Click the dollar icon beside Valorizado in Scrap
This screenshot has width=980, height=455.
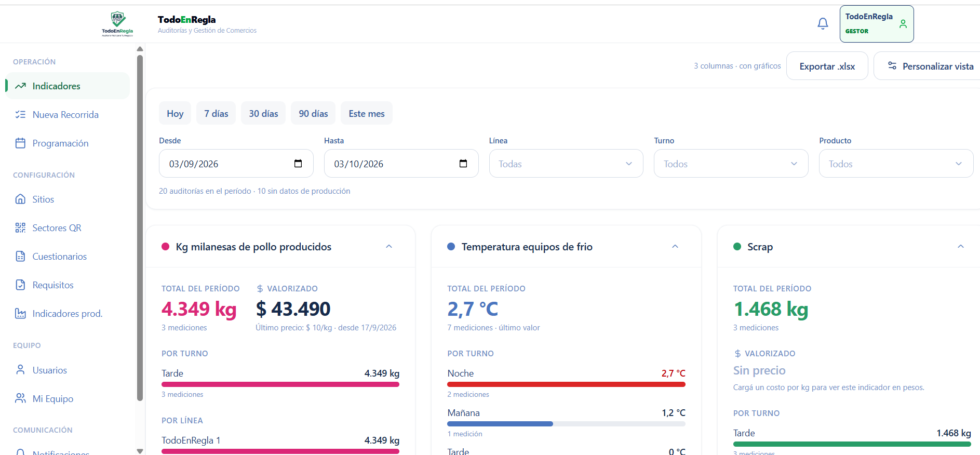point(737,353)
